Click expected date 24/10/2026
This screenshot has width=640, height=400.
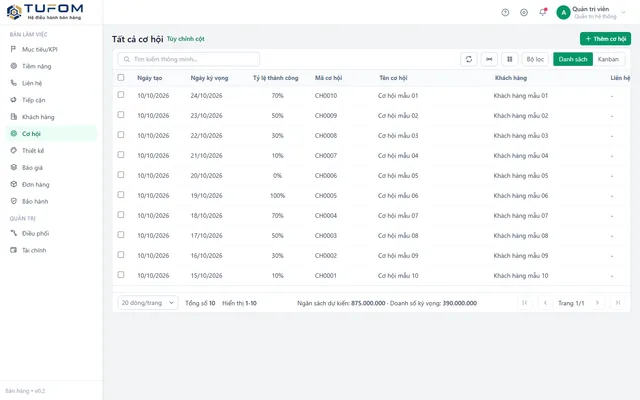point(207,96)
